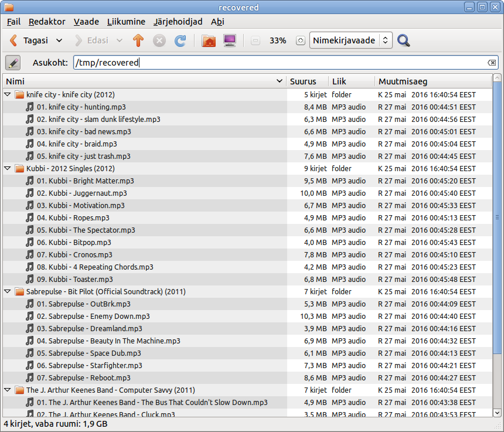This screenshot has height=432, width=504.
Task: Select the file 08. Kubbi - 4 Repeating Chords.mp3
Action: coord(247,267)
